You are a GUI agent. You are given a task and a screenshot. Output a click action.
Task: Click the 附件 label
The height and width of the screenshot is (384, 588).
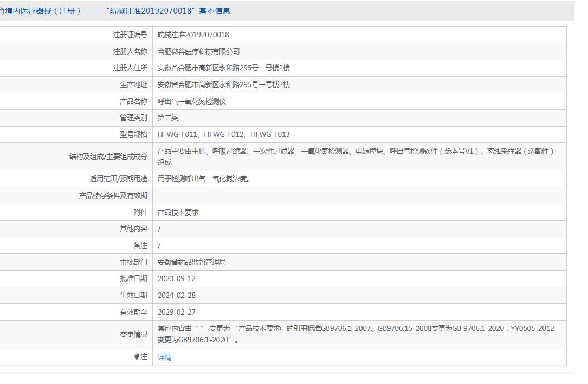click(x=140, y=212)
